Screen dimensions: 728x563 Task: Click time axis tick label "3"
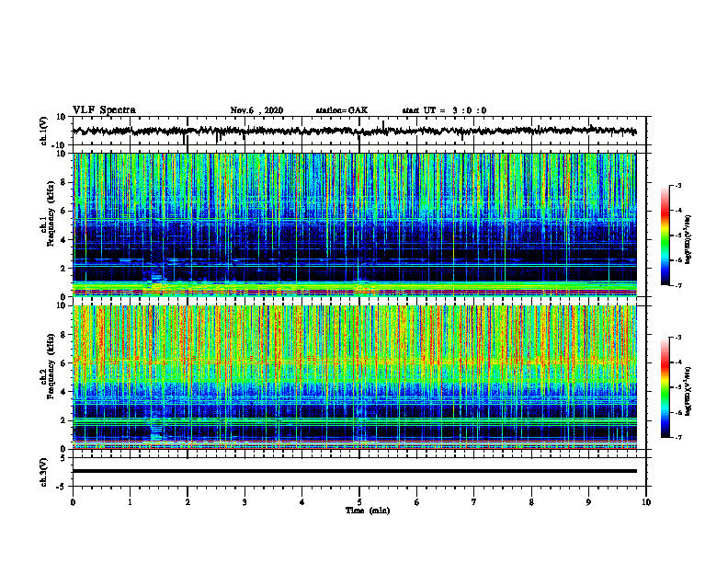coord(245,502)
